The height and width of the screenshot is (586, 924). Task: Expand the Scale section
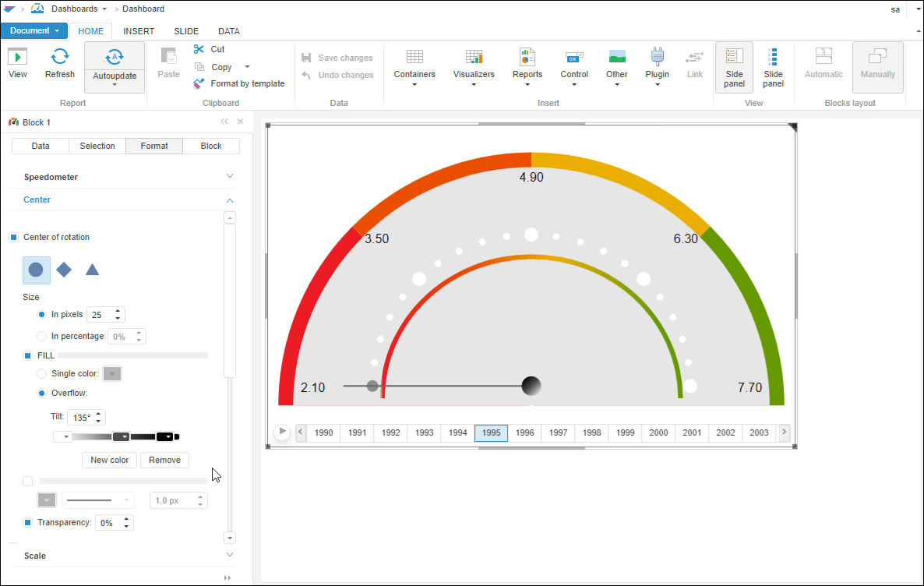point(229,556)
